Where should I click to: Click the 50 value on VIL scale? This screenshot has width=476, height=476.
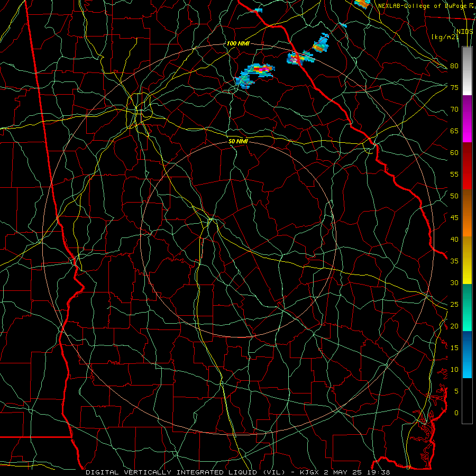454,196
